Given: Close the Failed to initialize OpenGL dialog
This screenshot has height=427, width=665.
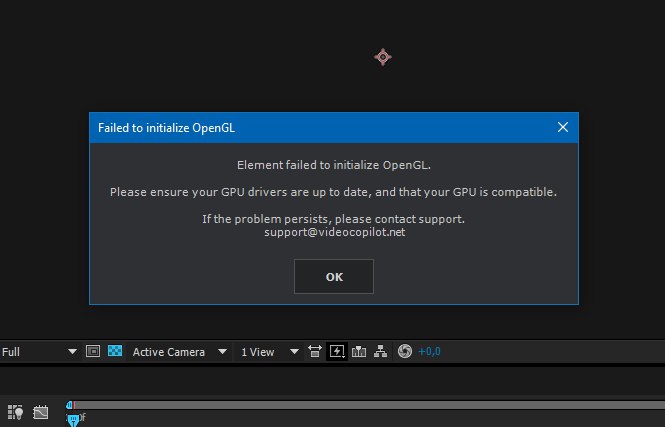Looking at the screenshot, I should pyautogui.click(x=563, y=127).
